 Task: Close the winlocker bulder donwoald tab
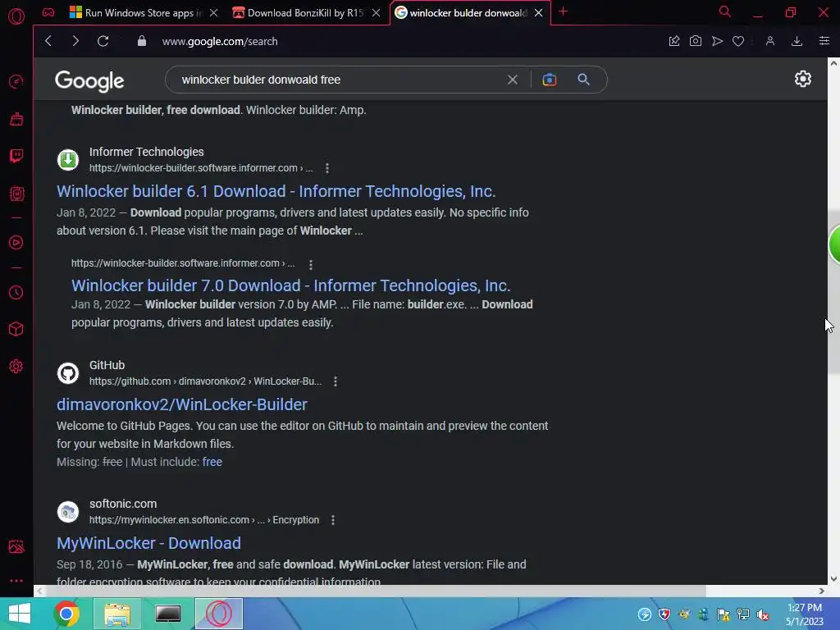pos(538,13)
